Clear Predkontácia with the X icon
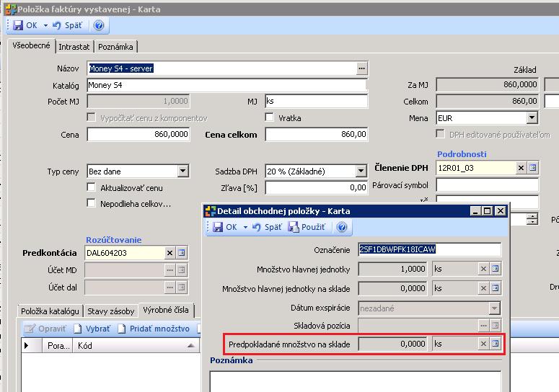Viewport: 559px width, 392px height. pos(170,253)
